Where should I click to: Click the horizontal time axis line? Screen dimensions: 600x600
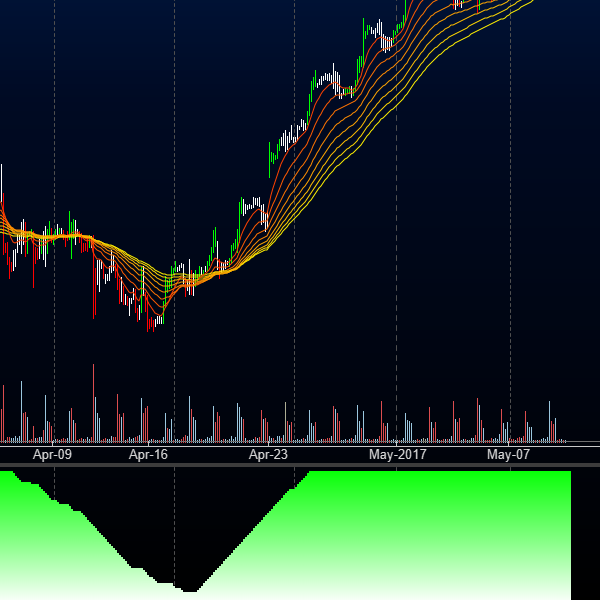click(x=300, y=443)
